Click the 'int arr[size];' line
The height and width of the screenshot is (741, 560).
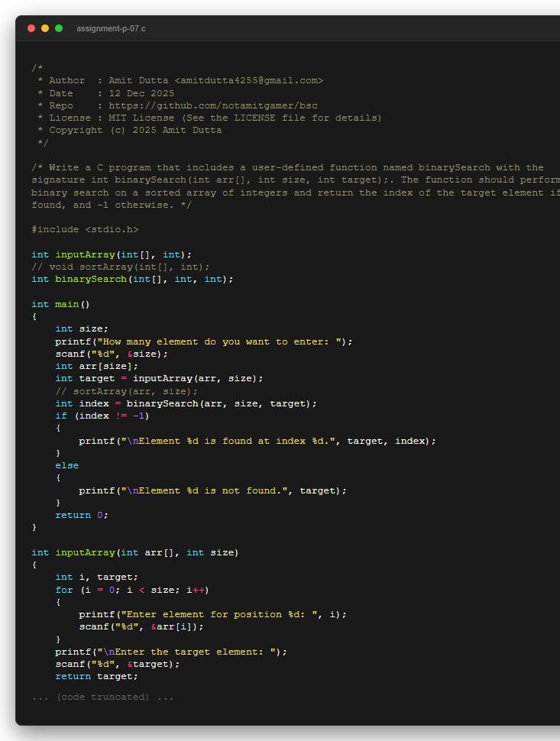(97, 366)
